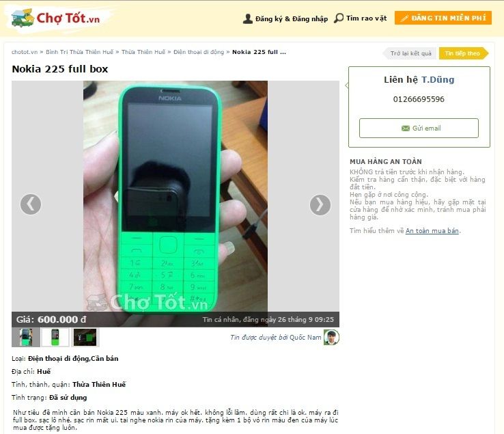This screenshot has height=434, width=504.
Task: Click seller name T.Dũng
Action: pyautogui.click(x=438, y=79)
